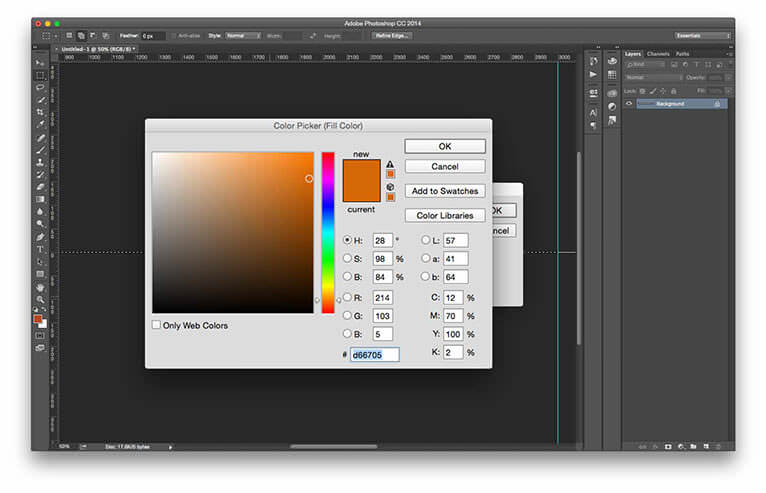Select the Move tool
766x493 pixels.
coord(40,63)
